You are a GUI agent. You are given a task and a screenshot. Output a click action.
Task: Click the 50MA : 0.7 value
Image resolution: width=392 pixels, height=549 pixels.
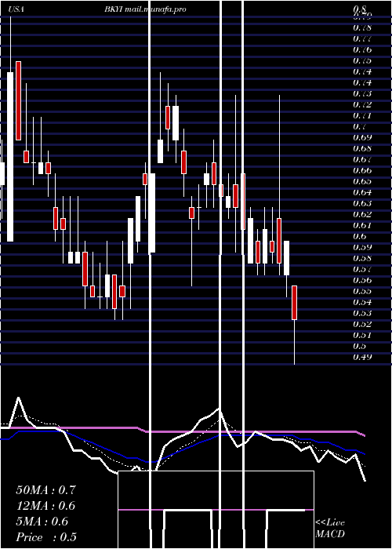click(x=45, y=490)
